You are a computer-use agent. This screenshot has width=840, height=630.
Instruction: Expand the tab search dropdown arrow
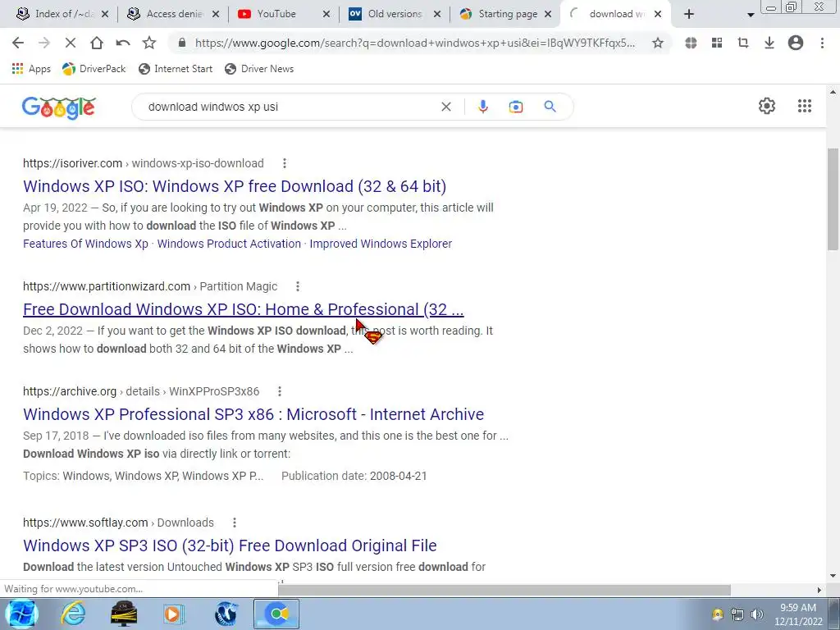751,15
